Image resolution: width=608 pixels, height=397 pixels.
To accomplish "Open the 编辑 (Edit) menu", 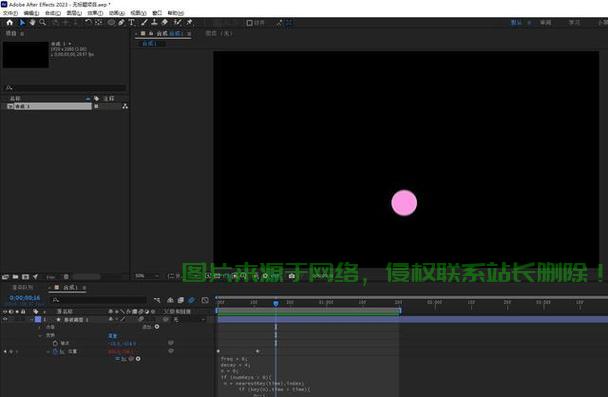I will [31, 13].
